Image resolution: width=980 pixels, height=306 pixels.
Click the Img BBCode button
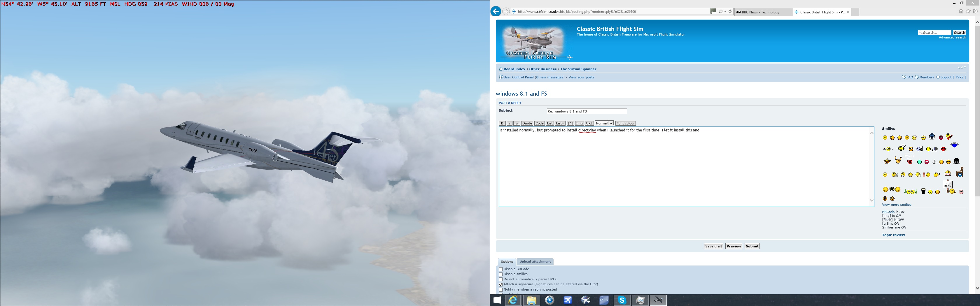[580, 123]
